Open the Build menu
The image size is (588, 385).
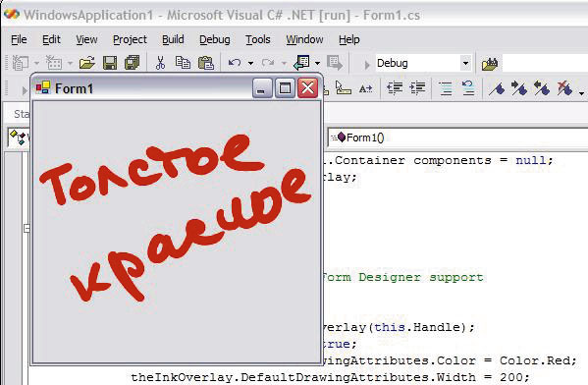point(173,39)
